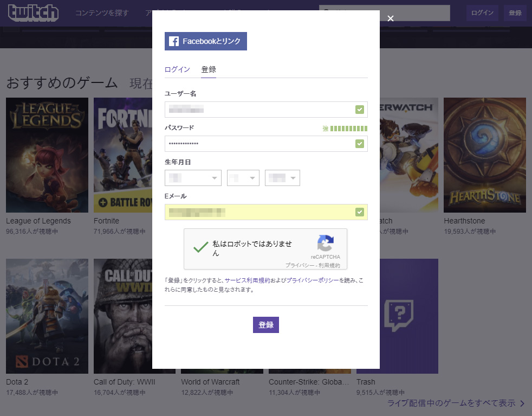
Task: Open the サービス利用規約 link
Action: (248, 280)
